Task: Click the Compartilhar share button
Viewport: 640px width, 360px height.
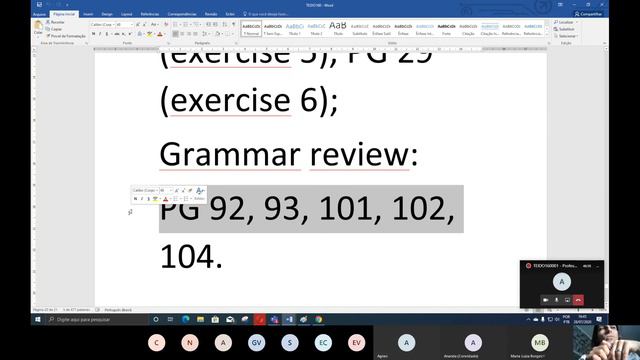Action: click(588, 14)
